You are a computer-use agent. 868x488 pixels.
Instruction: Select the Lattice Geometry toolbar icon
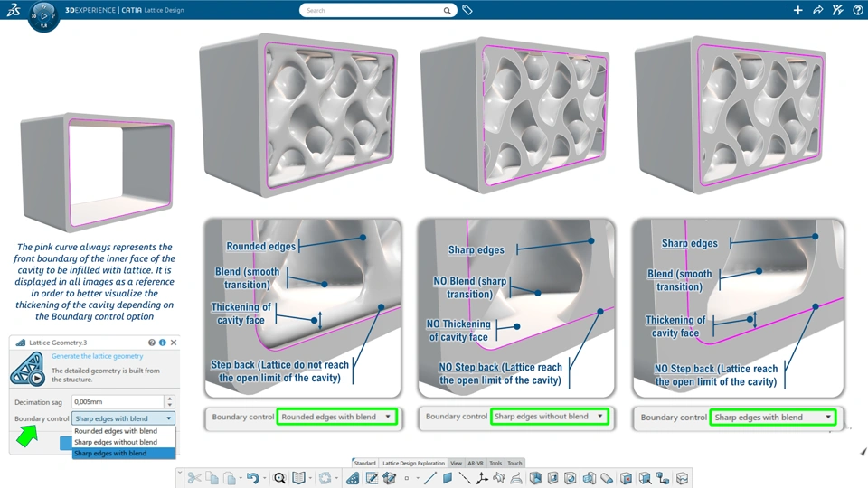tap(353, 478)
